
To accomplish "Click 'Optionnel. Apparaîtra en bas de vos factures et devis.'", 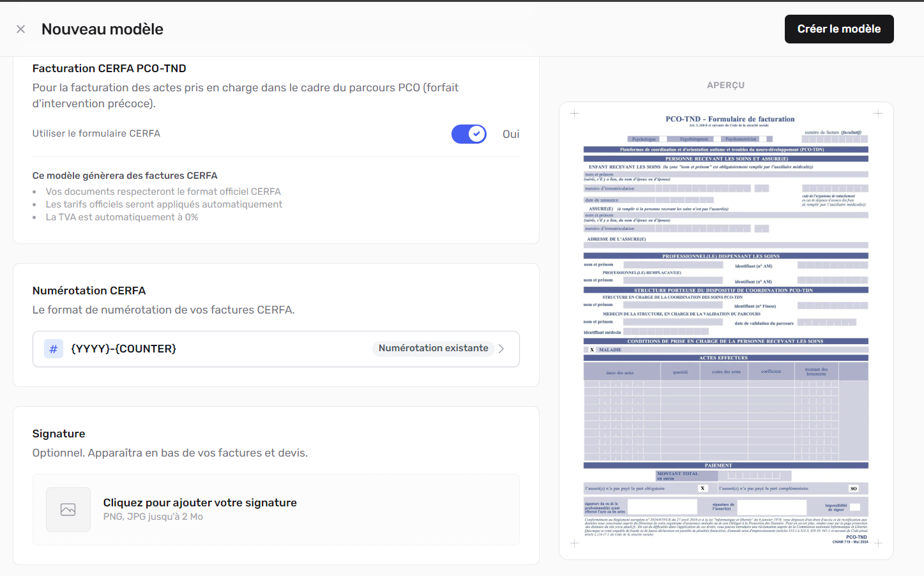I will 170,453.
